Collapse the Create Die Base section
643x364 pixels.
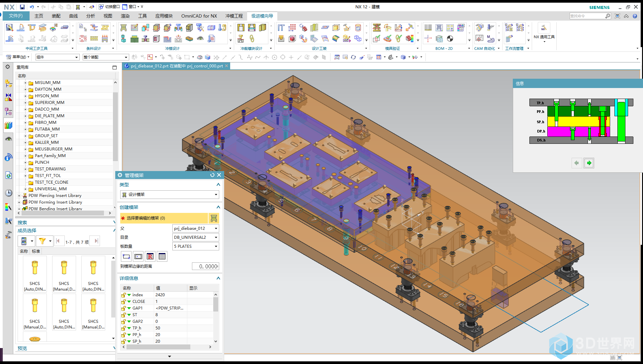coord(218,207)
